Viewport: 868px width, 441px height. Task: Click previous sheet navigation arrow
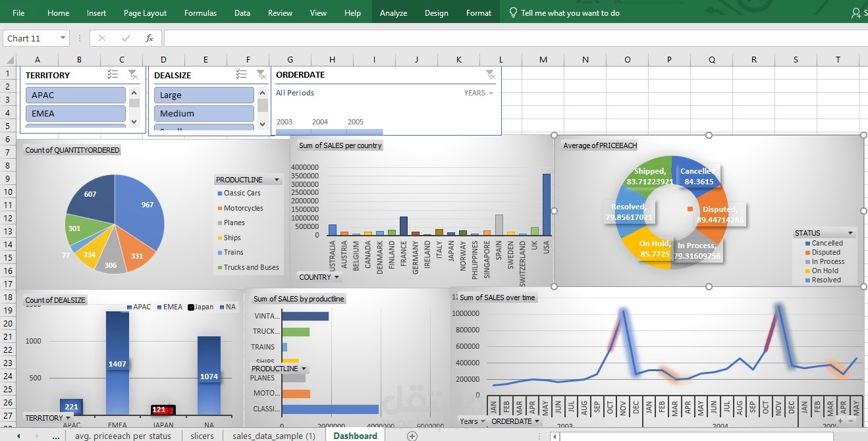click(x=18, y=436)
